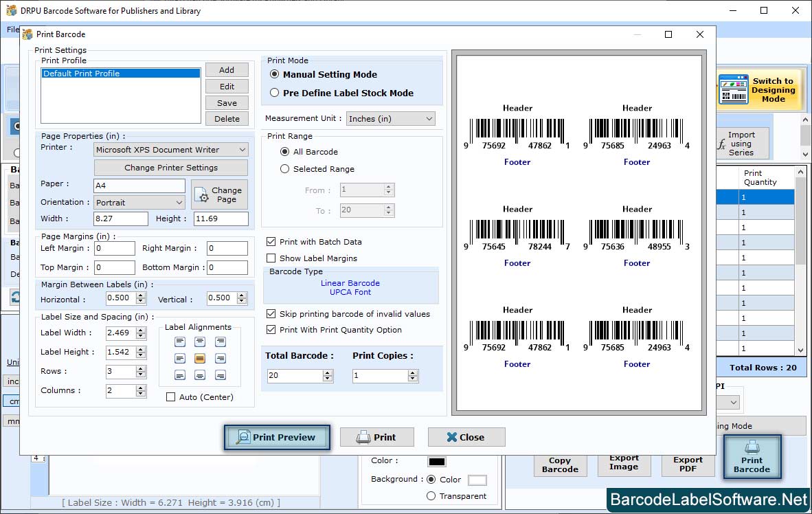Click Right Margin input field
Screen dimensions: 812x514
(227, 248)
